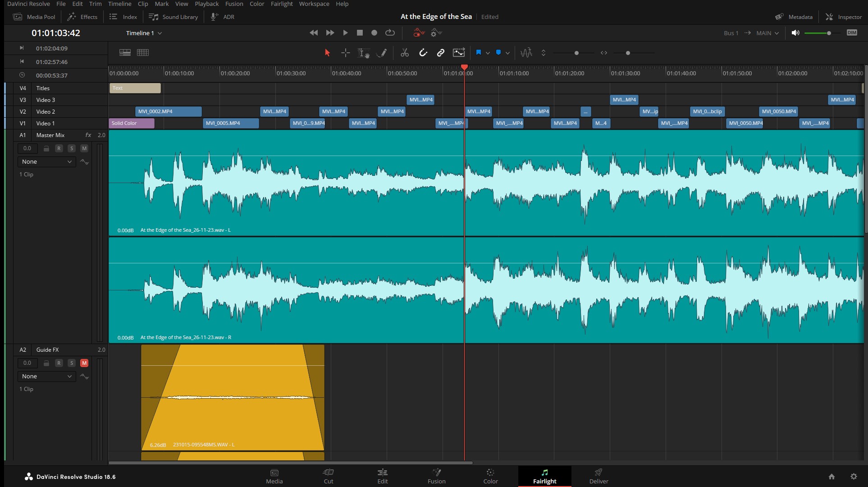Screen dimensions: 868x487
Task: Stop playback
Action: point(360,33)
